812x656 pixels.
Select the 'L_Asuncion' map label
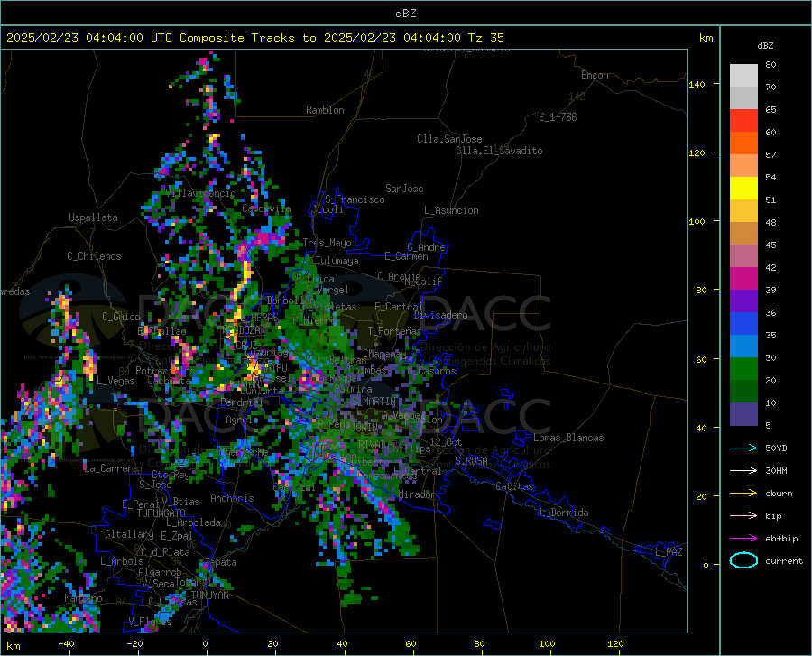(451, 210)
